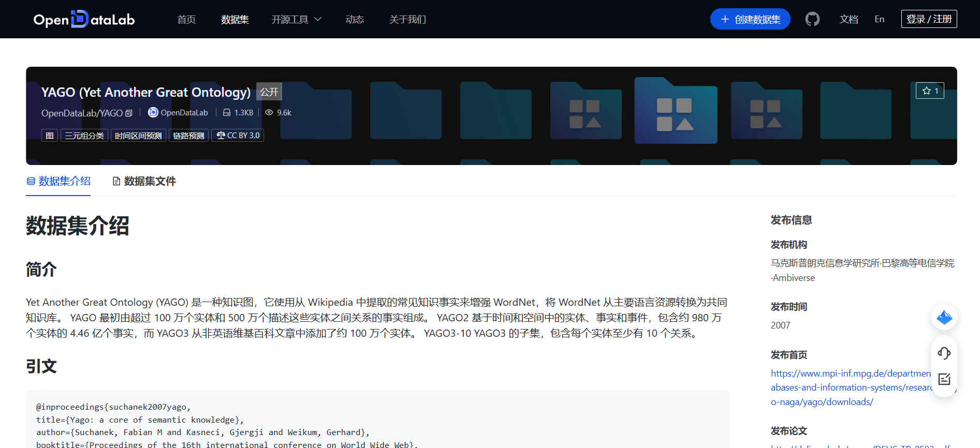Click the blue bird floating assistant icon
980x448 pixels.
coord(944,317)
